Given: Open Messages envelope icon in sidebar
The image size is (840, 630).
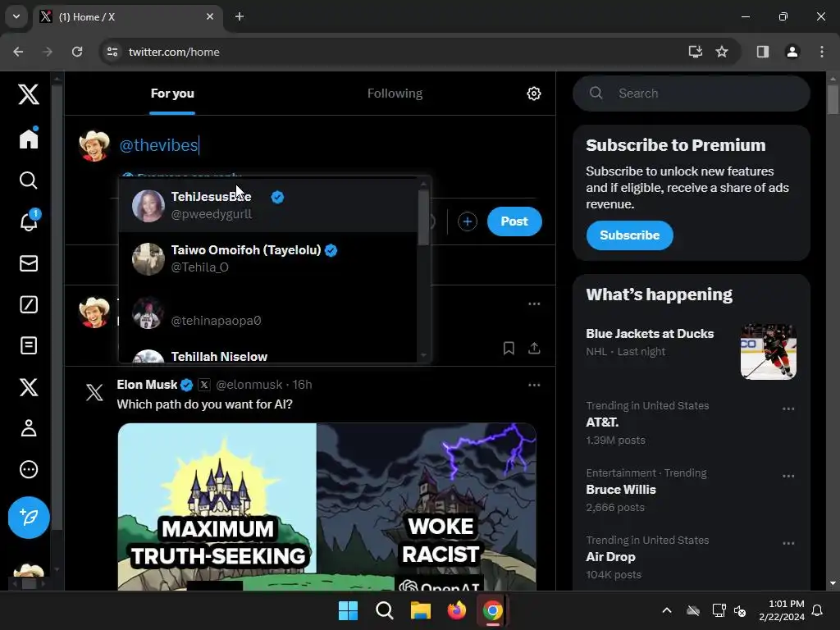Looking at the screenshot, I should [29, 263].
